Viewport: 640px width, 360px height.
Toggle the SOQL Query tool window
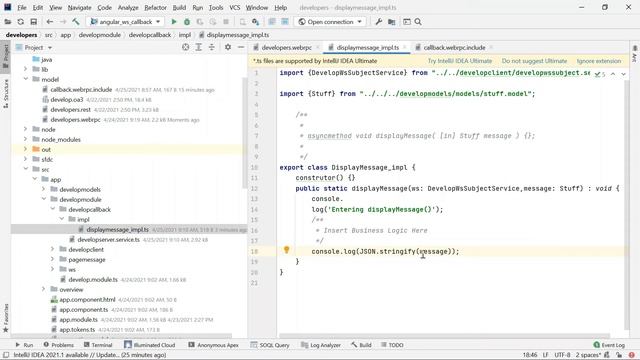pyautogui.click(x=270, y=345)
